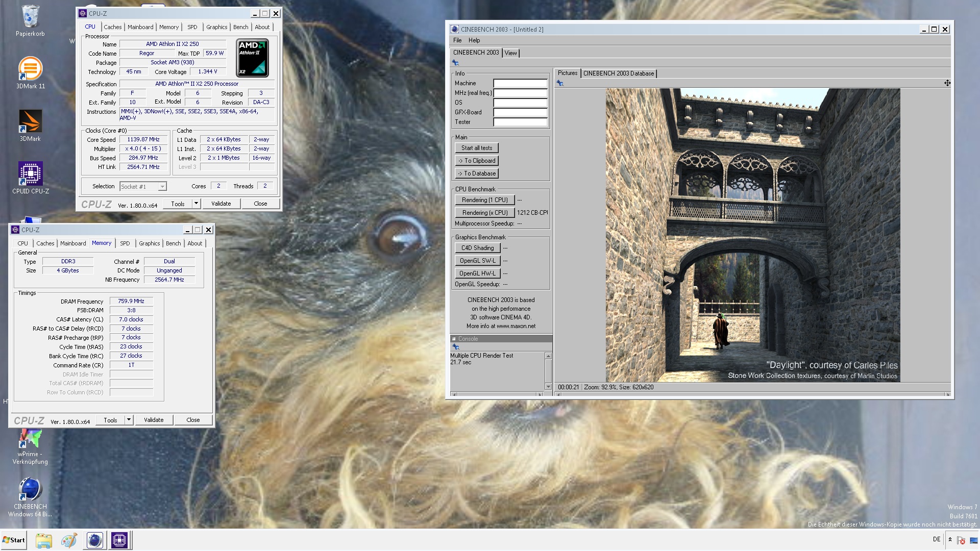Screen dimensions: 980x551
Task: Open the CINEBENCH Windows 64 Bit desktop shortcut
Action: click(x=30, y=496)
